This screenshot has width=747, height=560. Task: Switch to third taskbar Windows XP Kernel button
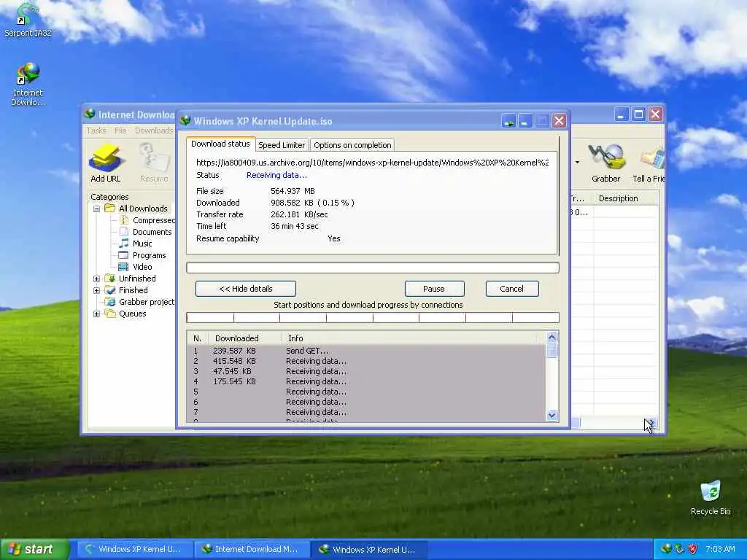(x=368, y=549)
